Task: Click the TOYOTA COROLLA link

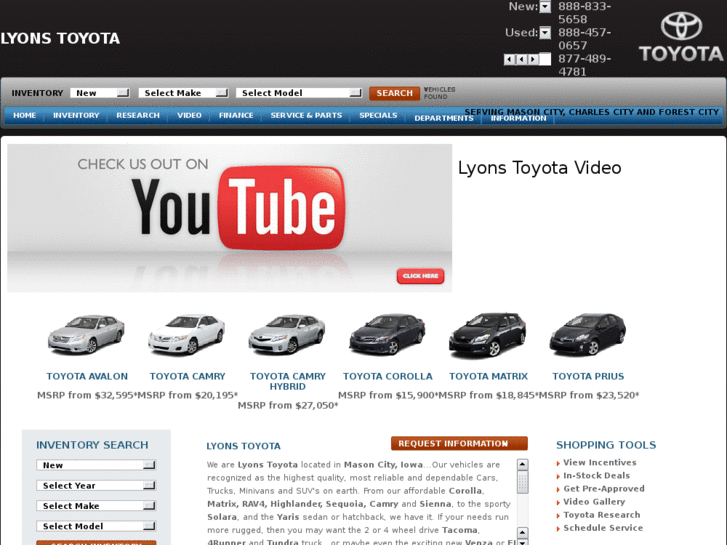Action: pos(388,376)
